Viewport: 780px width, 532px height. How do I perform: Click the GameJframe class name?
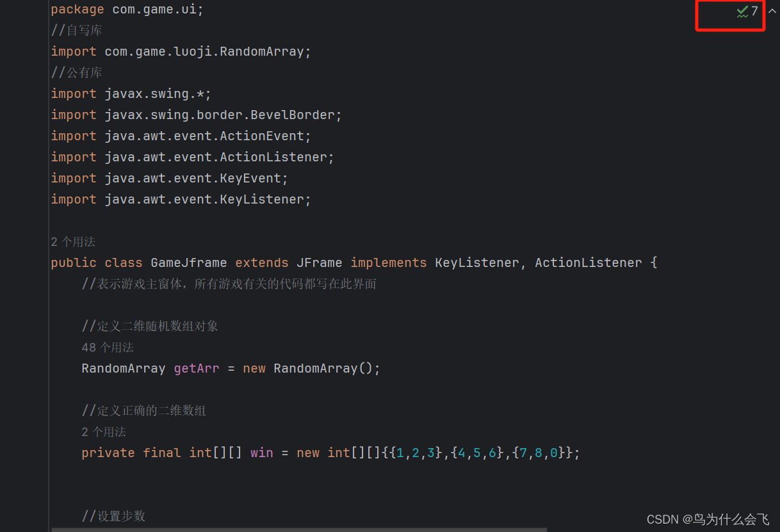point(188,262)
